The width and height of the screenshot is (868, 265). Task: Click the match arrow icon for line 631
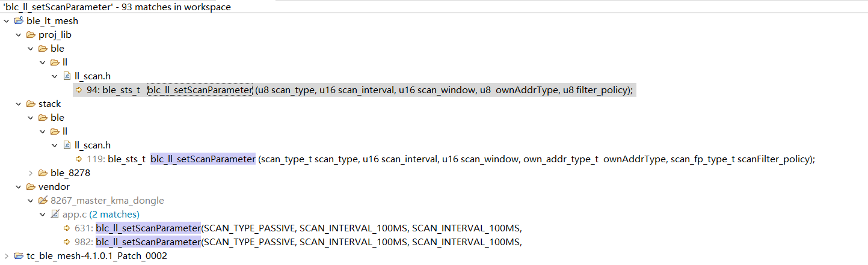click(x=67, y=228)
